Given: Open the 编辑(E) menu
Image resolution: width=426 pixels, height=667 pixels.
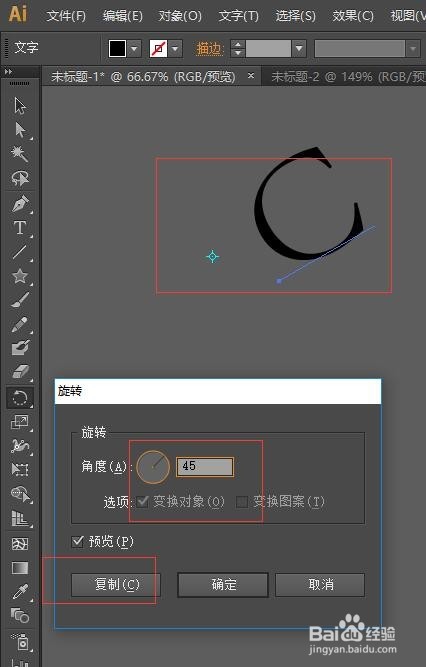Looking at the screenshot, I should click(123, 16).
